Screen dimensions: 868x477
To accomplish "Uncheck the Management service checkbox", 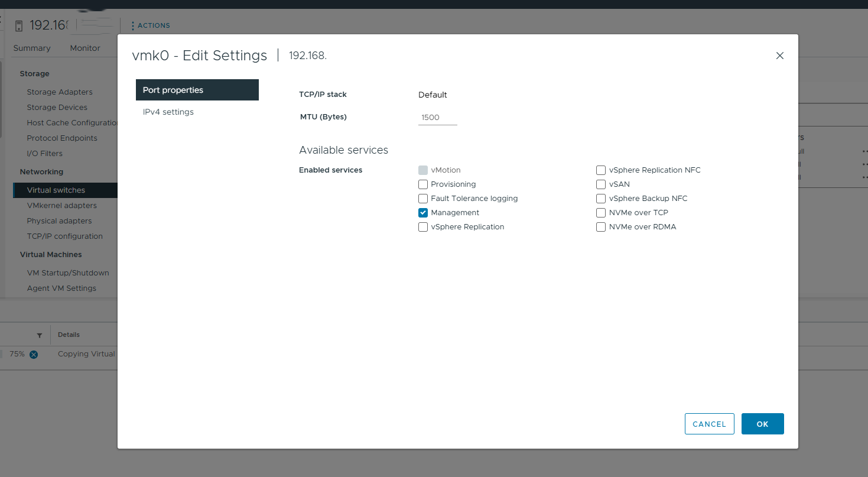I will coord(423,213).
